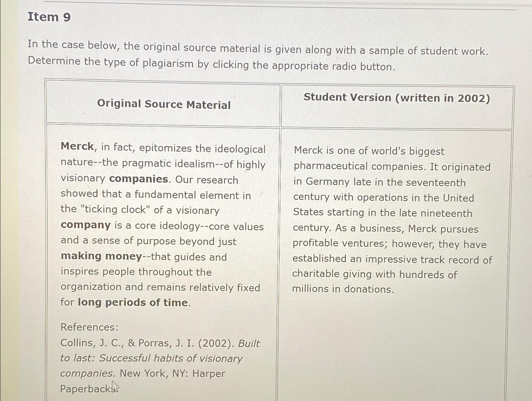The width and height of the screenshot is (532, 401).
Task: Click the instruction sentence beginning In the case below
Action: pyautogui.click(x=258, y=48)
